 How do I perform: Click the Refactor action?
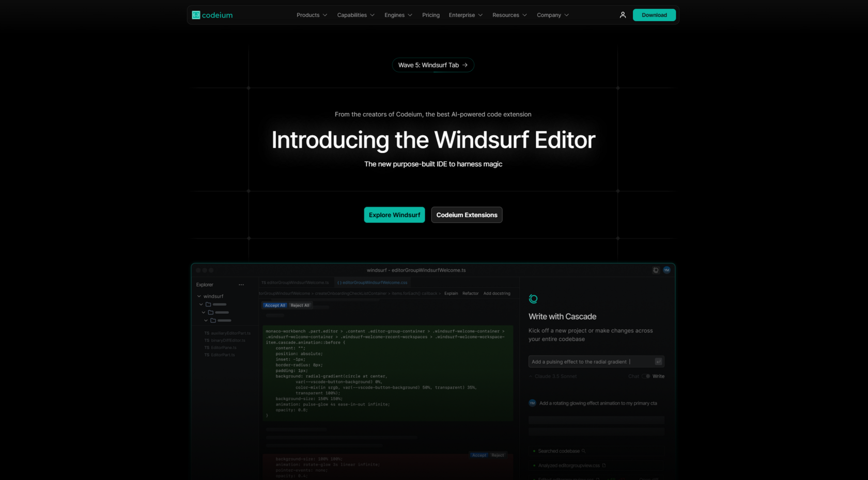(x=470, y=294)
